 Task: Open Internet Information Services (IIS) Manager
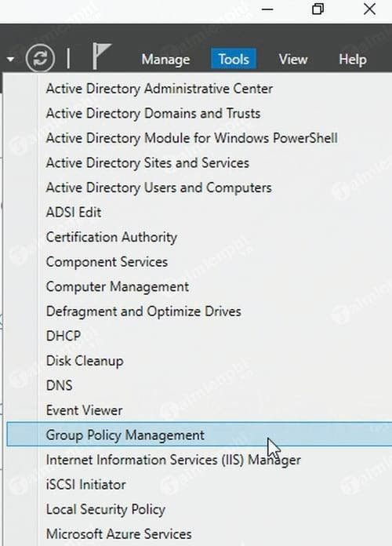click(x=173, y=460)
